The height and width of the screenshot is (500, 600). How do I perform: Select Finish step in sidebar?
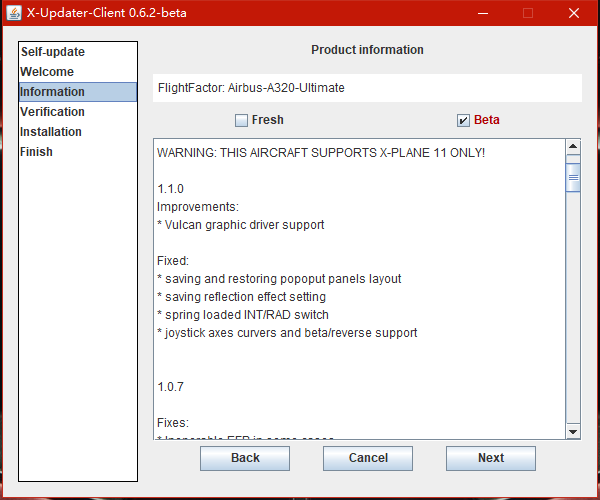pos(78,151)
